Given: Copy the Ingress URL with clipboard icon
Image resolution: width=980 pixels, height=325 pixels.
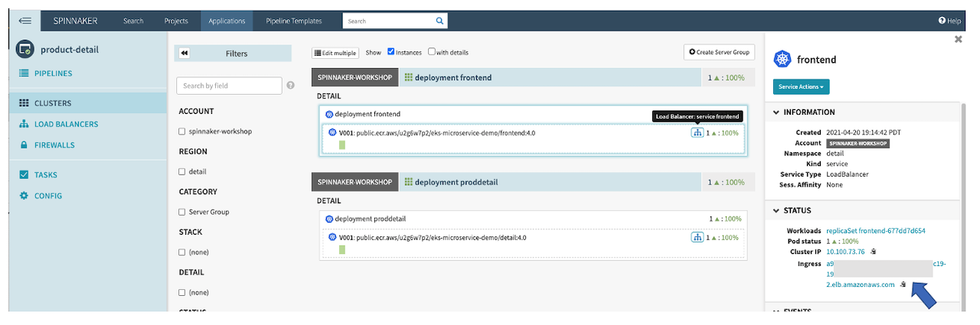Looking at the screenshot, I should 903,284.
